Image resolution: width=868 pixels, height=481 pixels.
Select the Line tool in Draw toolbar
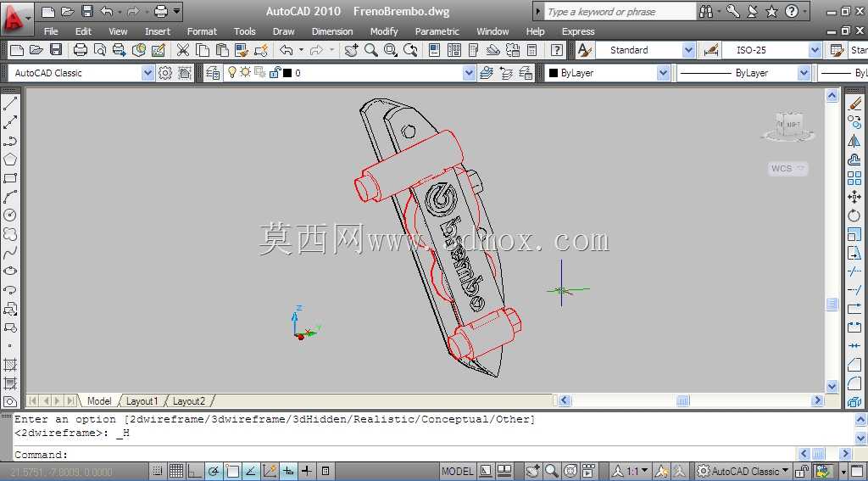pos(10,103)
